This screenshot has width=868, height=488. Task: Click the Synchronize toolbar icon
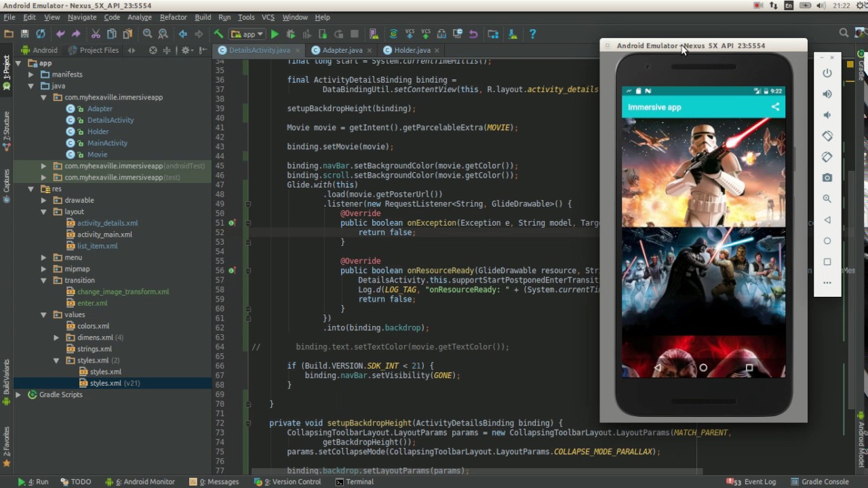tap(41, 34)
